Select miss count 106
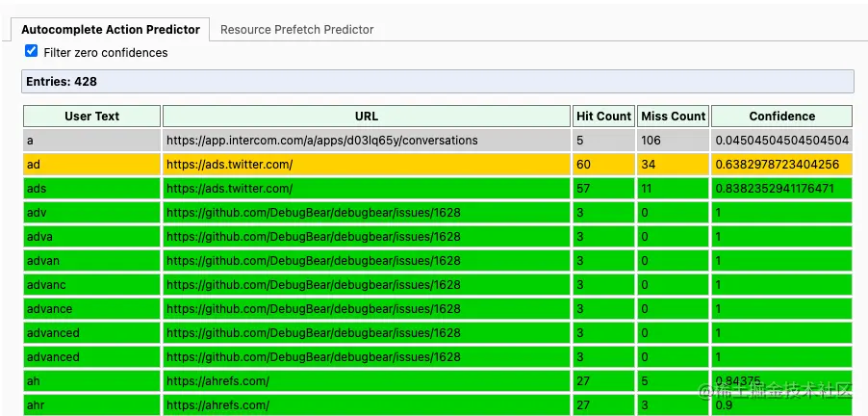Screen dimensions: 868x416 point(674,141)
